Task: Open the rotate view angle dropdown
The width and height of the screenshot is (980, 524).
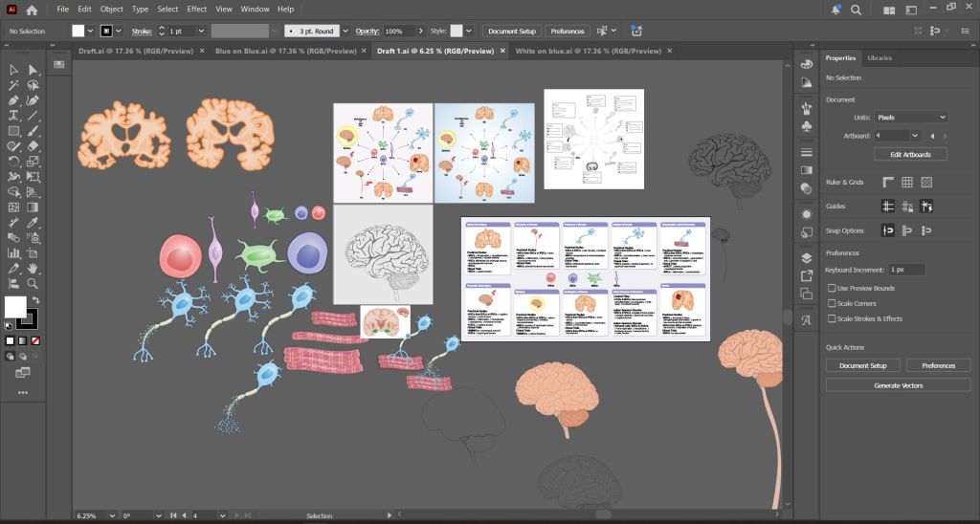Action: (x=159, y=516)
